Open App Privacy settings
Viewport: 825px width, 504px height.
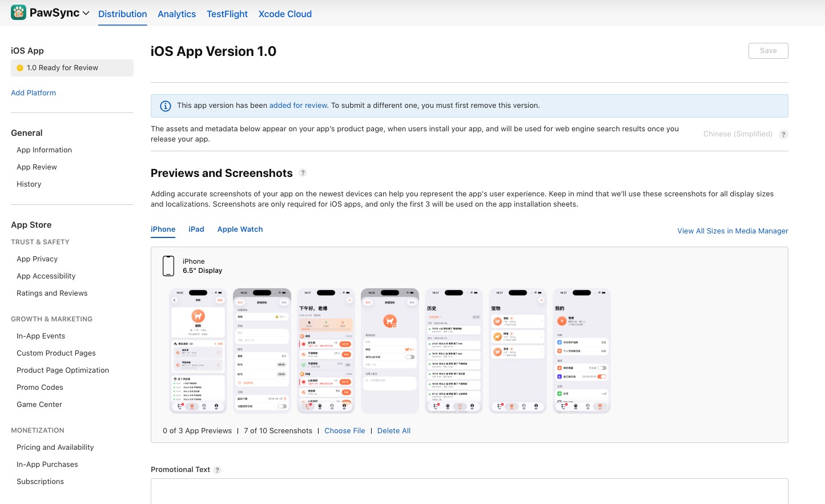pos(37,259)
